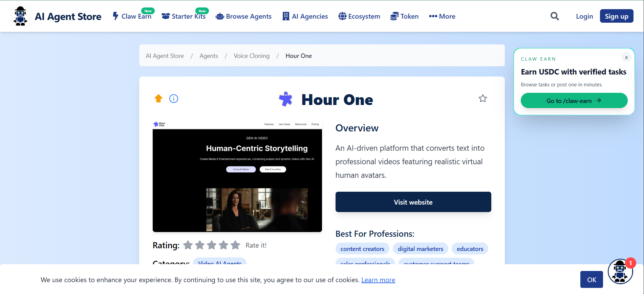Accept cookies with OK button
The image size is (644, 294).
[592, 279]
